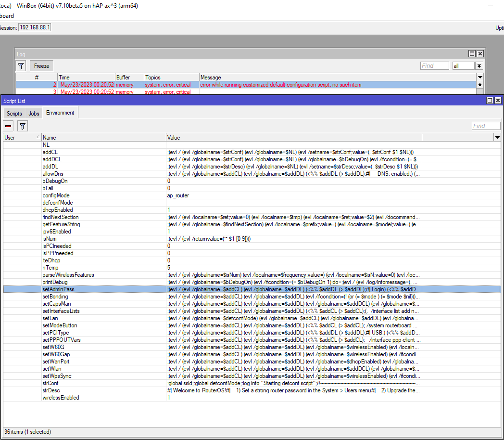The height and width of the screenshot is (440, 504).
Task: Select the setWanPort variable row
Action: coord(252,362)
